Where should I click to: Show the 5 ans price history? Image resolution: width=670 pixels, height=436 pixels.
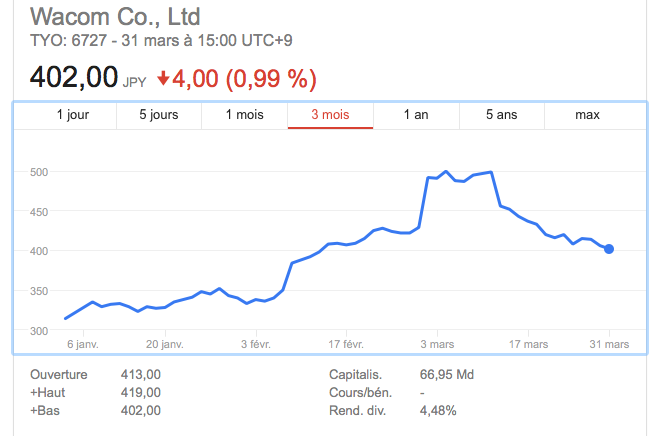[502, 115]
